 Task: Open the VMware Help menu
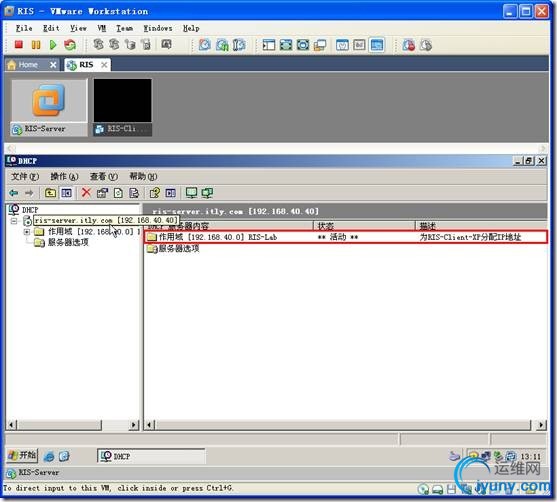click(191, 28)
